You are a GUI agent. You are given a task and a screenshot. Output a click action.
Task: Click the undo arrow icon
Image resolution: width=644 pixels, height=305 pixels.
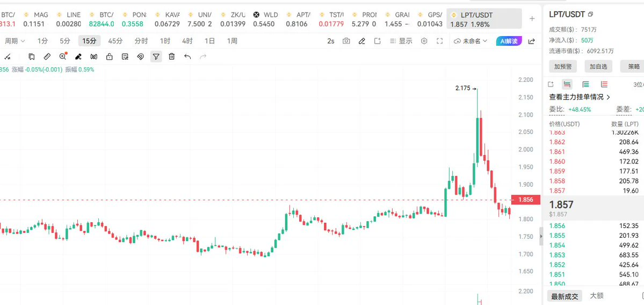pyautogui.click(x=187, y=57)
